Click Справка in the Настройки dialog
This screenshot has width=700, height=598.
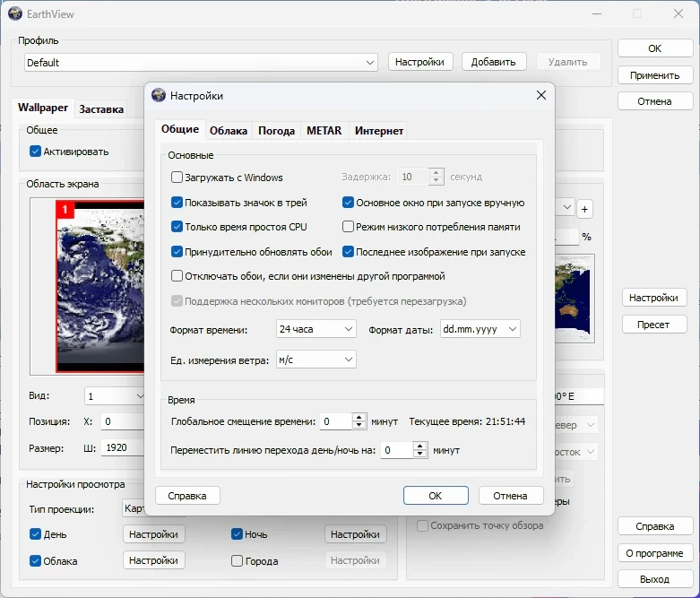coord(187,496)
